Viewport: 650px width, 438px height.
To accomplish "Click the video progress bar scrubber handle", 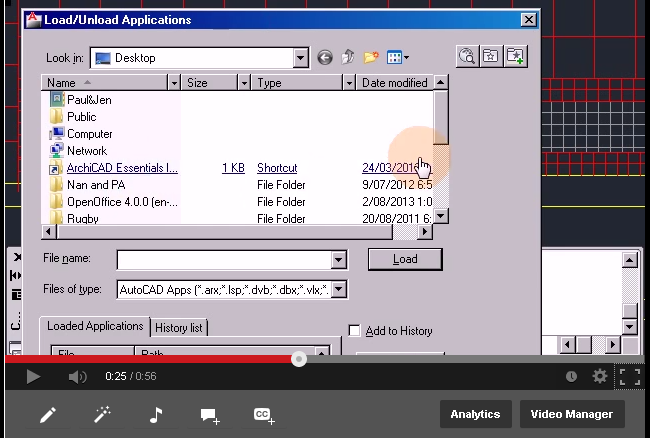I will 298,359.
